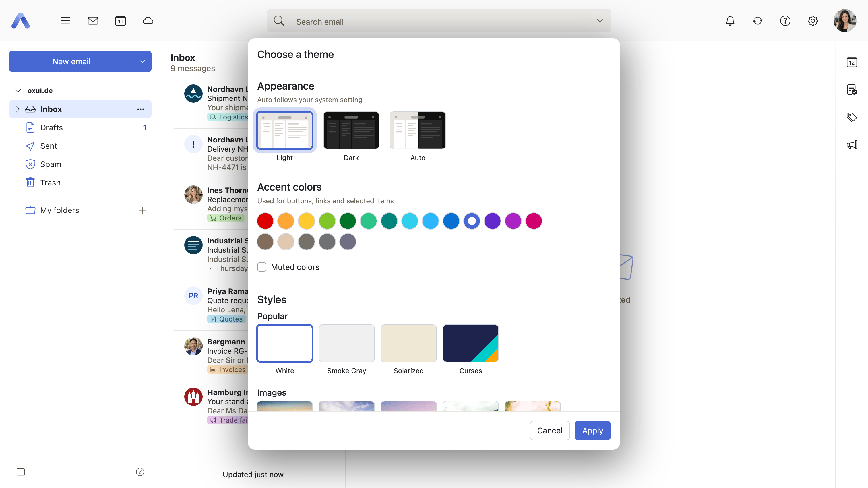Open the help question mark in the top bar
This screenshot has height=488, width=868.
(x=785, y=21)
